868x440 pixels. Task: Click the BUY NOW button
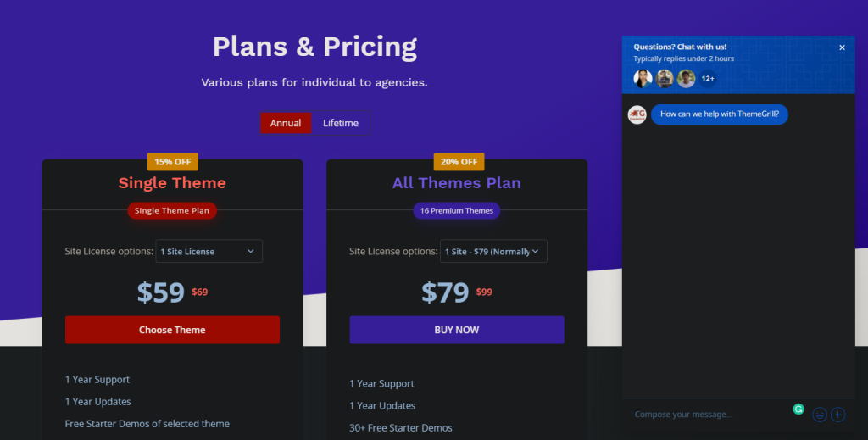coord(457,330)
